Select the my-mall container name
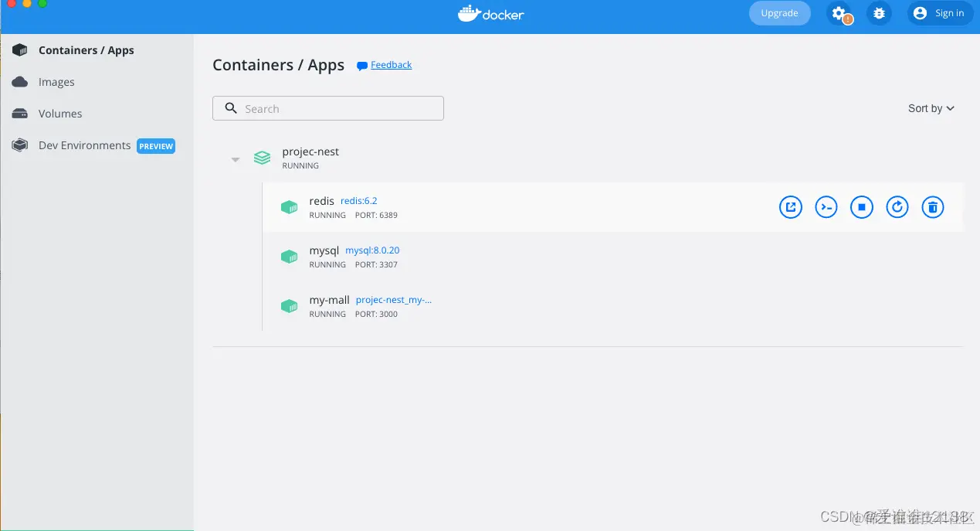The width and height of the screenshot is (980, 531). 329,300
